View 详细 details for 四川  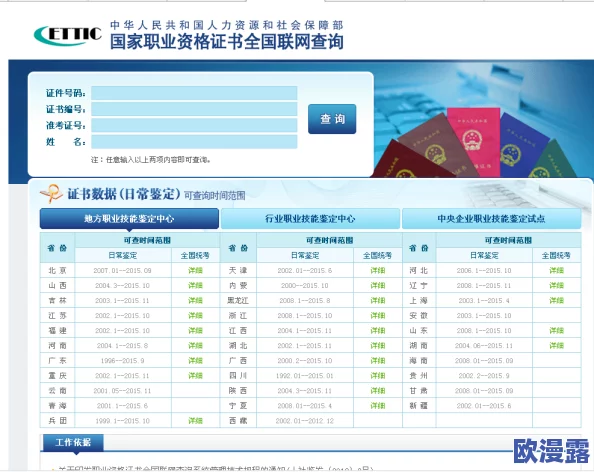pos(378,376)
